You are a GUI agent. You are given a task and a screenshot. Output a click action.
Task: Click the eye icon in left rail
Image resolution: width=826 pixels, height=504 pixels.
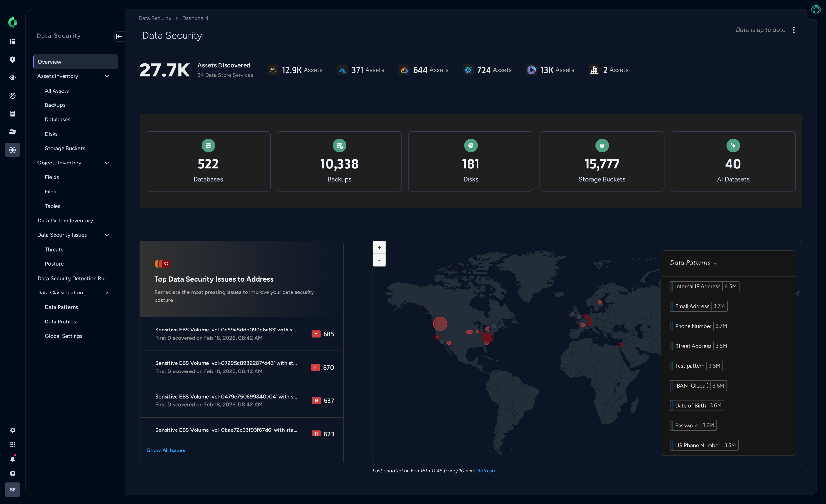click(x=12, y=77)
